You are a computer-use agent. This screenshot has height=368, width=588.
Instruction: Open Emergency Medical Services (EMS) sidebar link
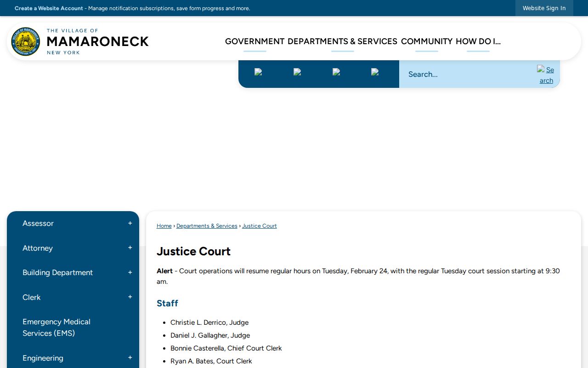point(57,328)
